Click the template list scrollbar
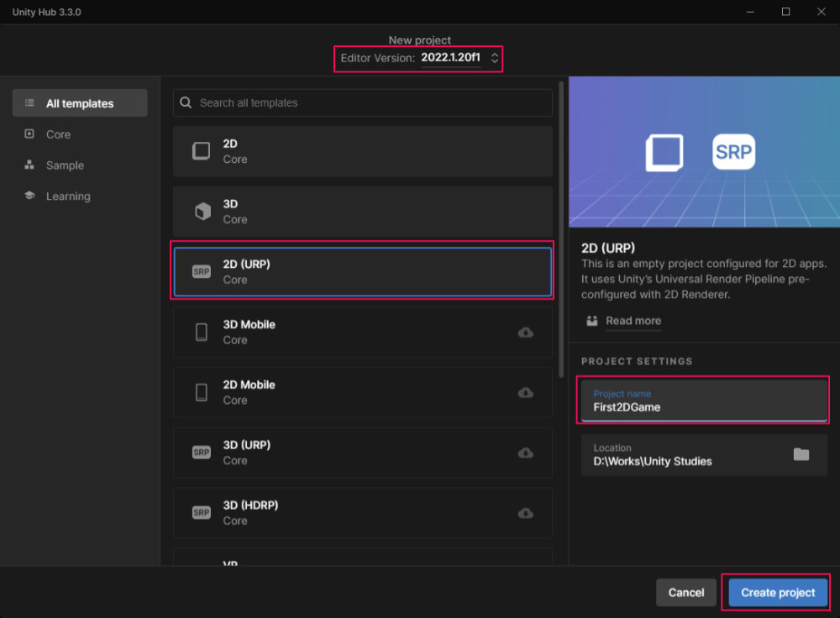The width and height of the screenshot is (840, 618). click(561, 229)
